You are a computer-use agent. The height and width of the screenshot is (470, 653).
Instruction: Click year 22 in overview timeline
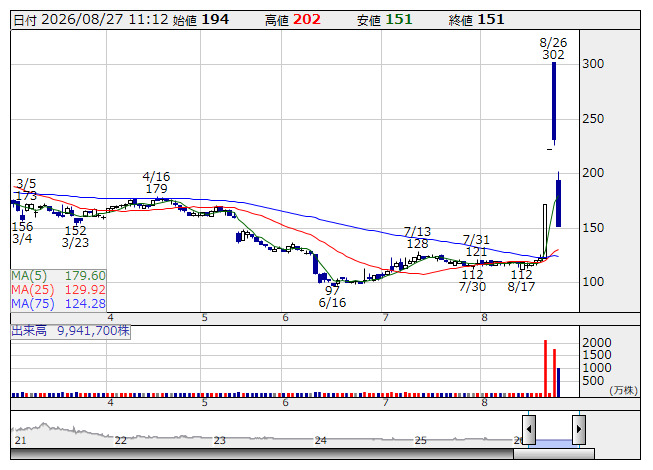tap(120, 440)
